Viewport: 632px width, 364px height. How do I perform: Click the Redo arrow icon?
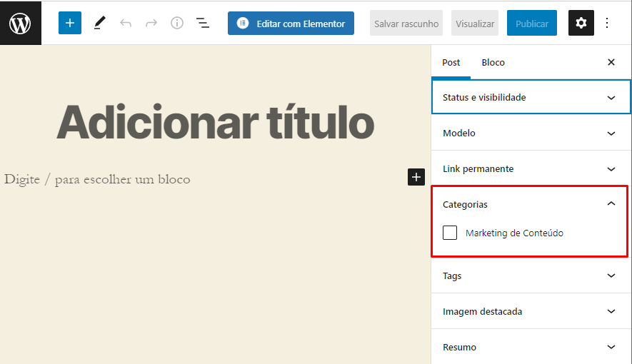coord(151,23)
